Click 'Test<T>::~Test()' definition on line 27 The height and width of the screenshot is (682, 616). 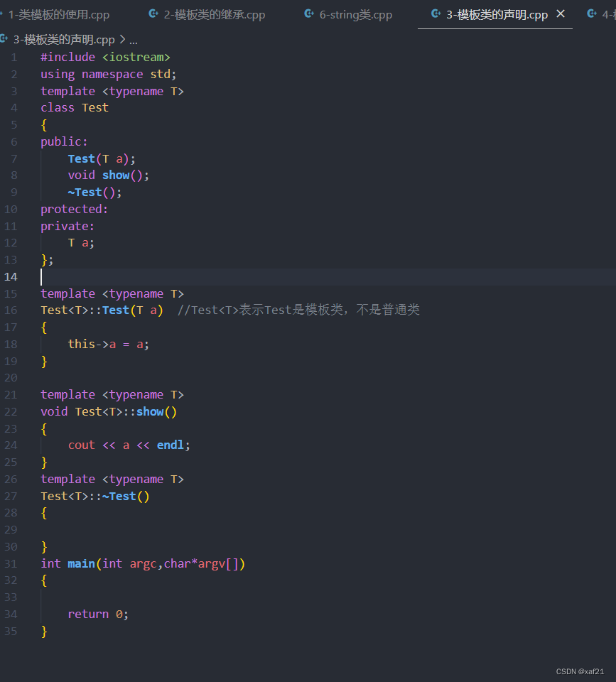pos(94,497)
